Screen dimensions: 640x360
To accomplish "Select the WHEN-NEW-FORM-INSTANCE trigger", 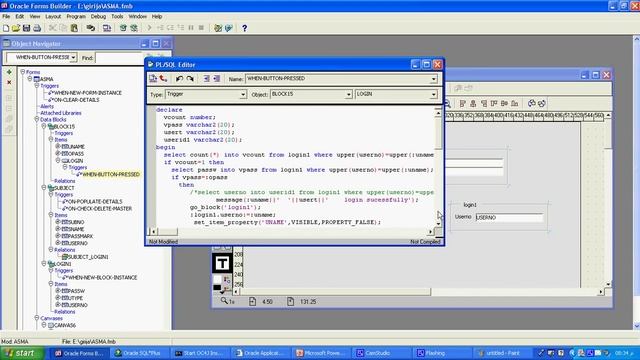I will click(x=88, y=93).
